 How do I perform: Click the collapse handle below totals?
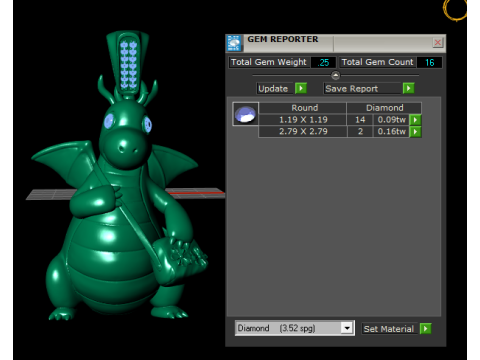335,75
